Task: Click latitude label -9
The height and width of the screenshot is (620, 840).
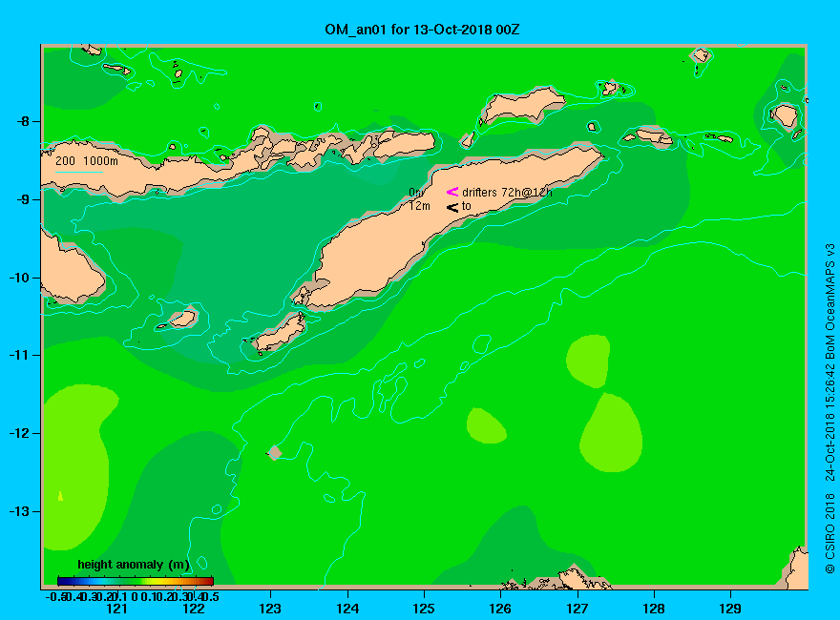Action: [23, 199]
